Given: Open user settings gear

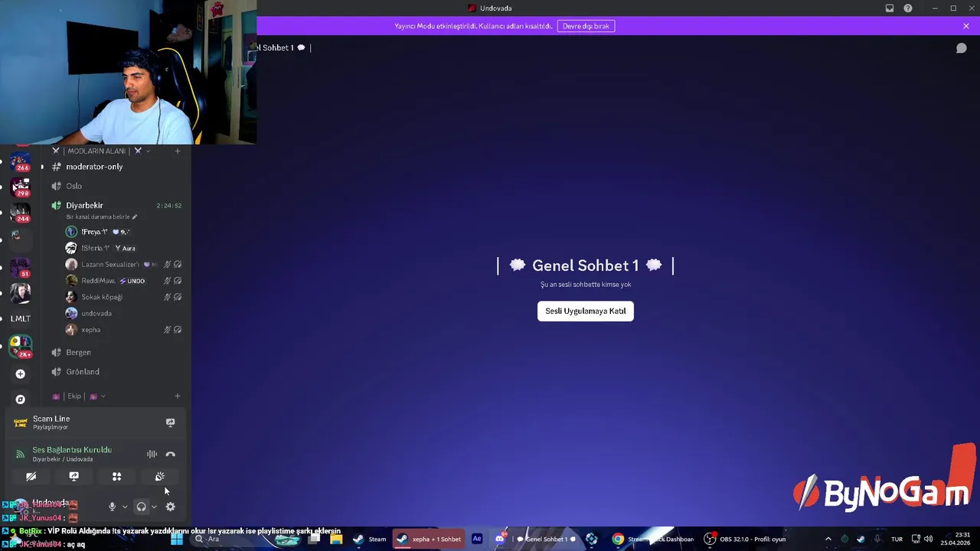Looking at the screenshot, I should [170, 507].
